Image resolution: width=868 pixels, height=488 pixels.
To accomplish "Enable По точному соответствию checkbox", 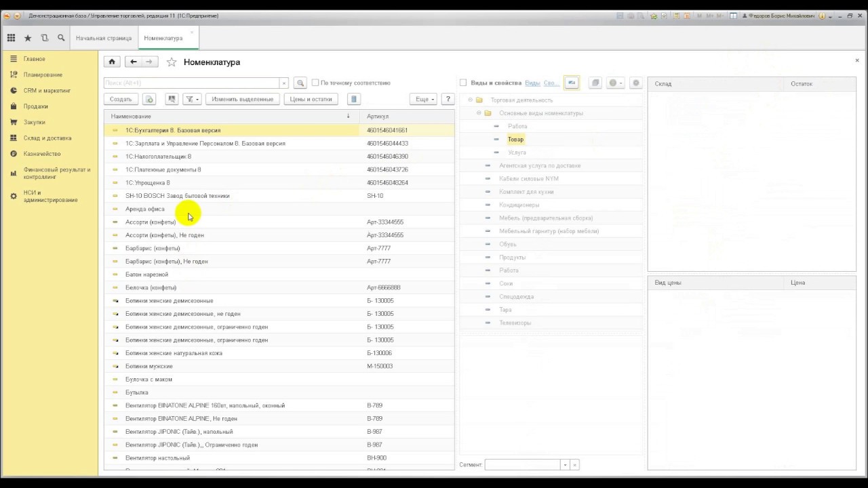I will point(315,83).
